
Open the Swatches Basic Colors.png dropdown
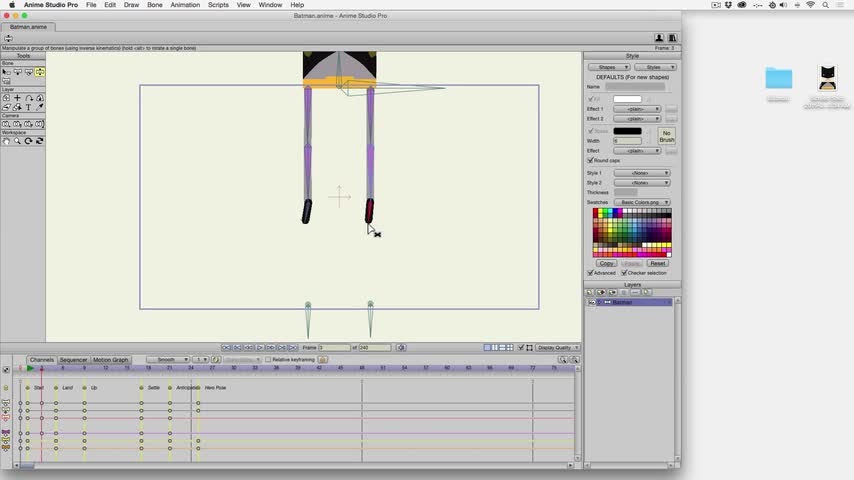[641, 202]
